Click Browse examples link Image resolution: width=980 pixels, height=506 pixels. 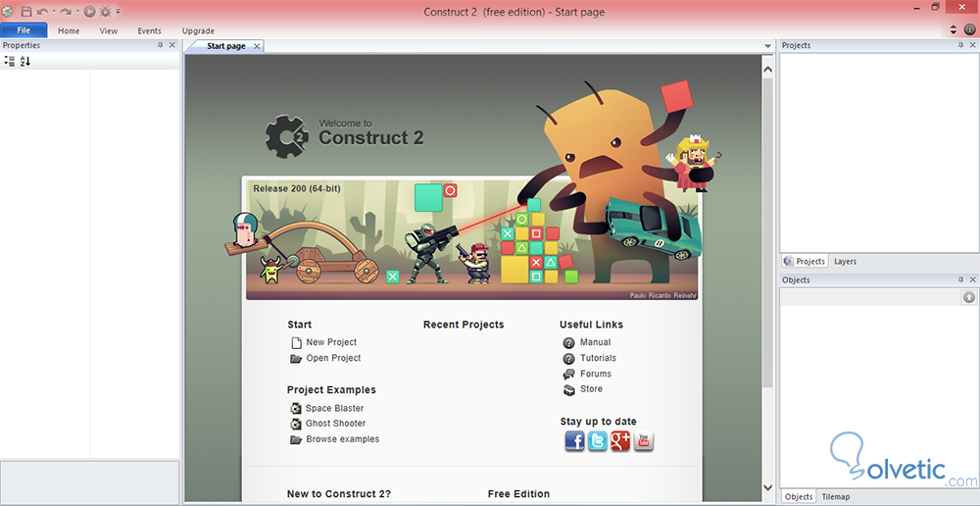[x=342, y=439]
